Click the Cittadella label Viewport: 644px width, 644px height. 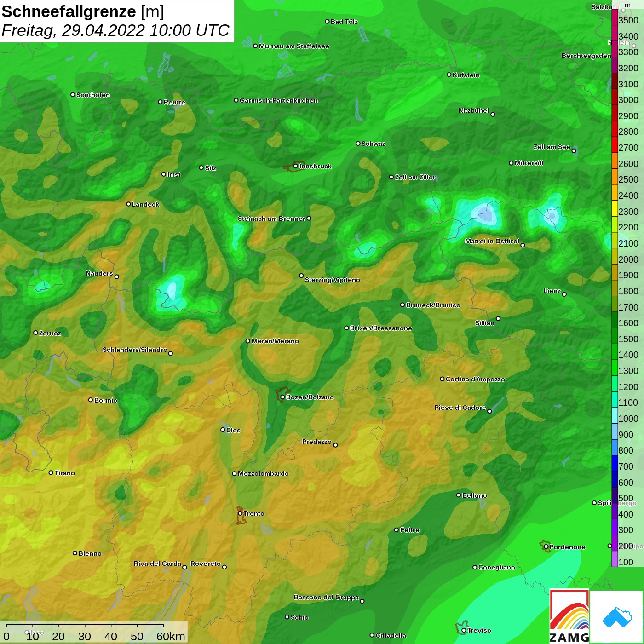point(391,635)
